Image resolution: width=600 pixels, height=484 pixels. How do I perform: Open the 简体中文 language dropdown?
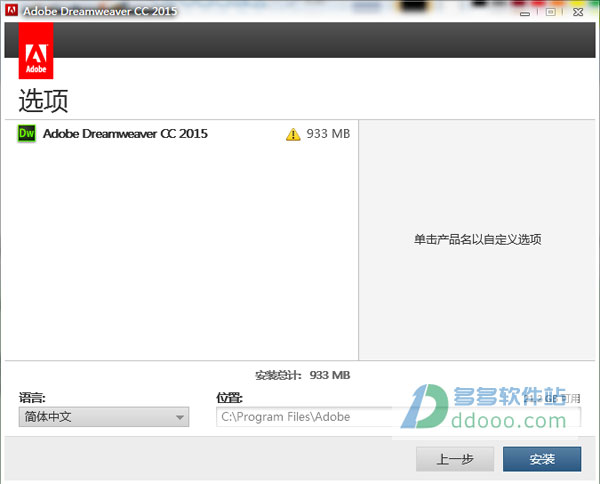[x=104, y=417]
